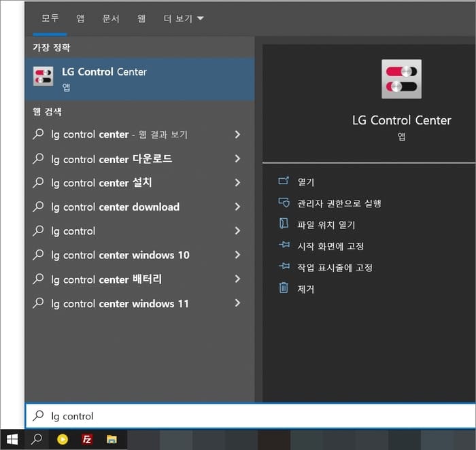Expand arrow for 'lg control center 배터리'
Image resolution: width=476 pixels, height=450 pixels.
237,279
